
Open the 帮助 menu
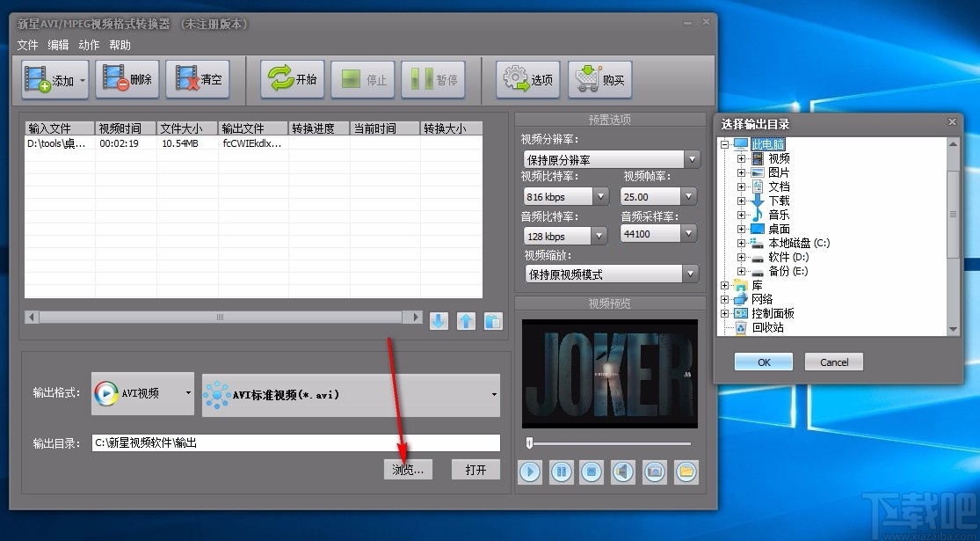tap(119, 45)
